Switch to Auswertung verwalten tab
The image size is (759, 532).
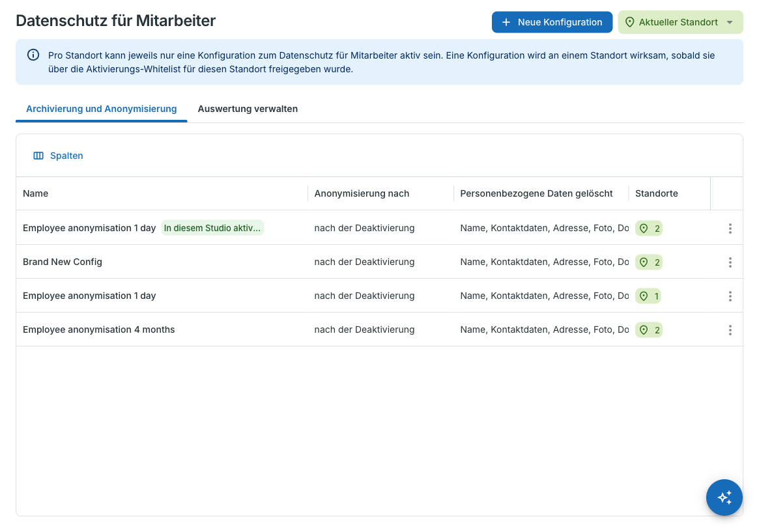pyautogui.click(x=248, y=109)
